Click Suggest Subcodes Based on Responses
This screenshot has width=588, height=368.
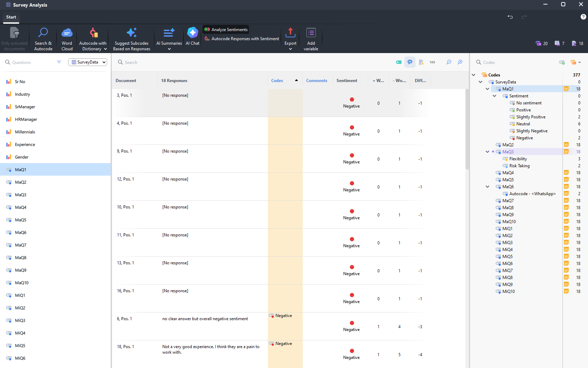(131, 39)
